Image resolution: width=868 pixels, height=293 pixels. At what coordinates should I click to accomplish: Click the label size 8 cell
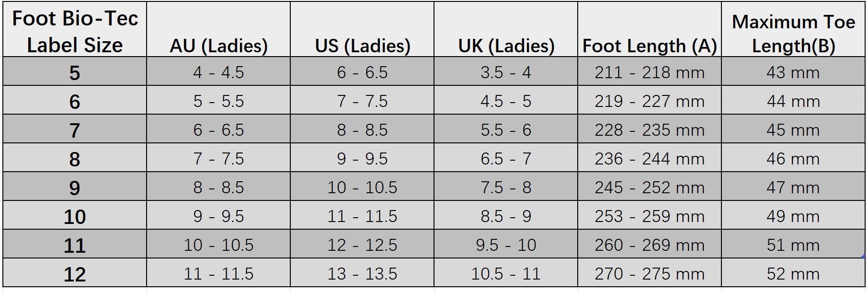[x=75, y=157]
